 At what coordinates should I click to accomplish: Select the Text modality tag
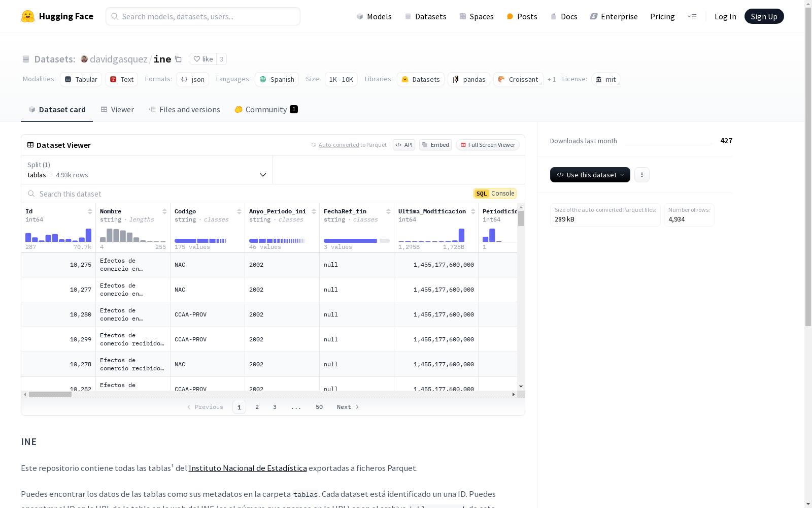[122, 79]
